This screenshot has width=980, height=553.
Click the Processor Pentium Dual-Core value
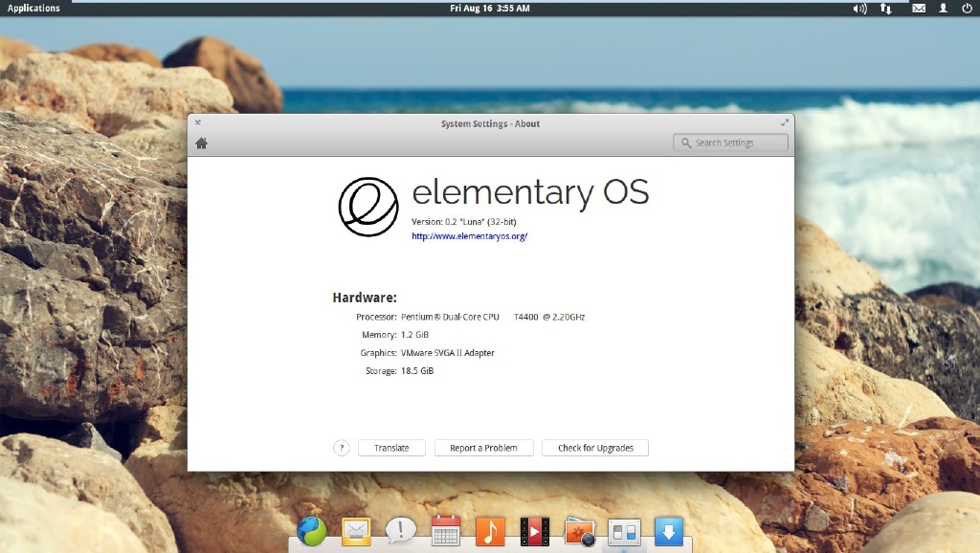pyautogui.click(x=493, y=317)
